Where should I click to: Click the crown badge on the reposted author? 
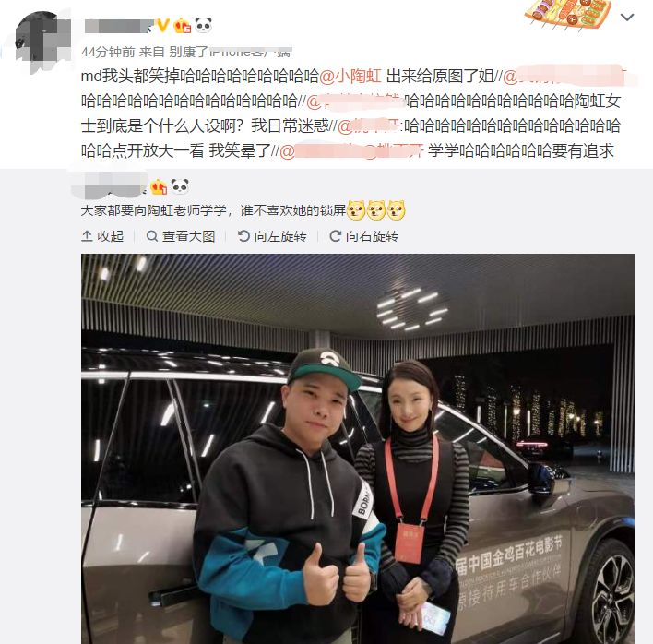[x=159, y=186]
